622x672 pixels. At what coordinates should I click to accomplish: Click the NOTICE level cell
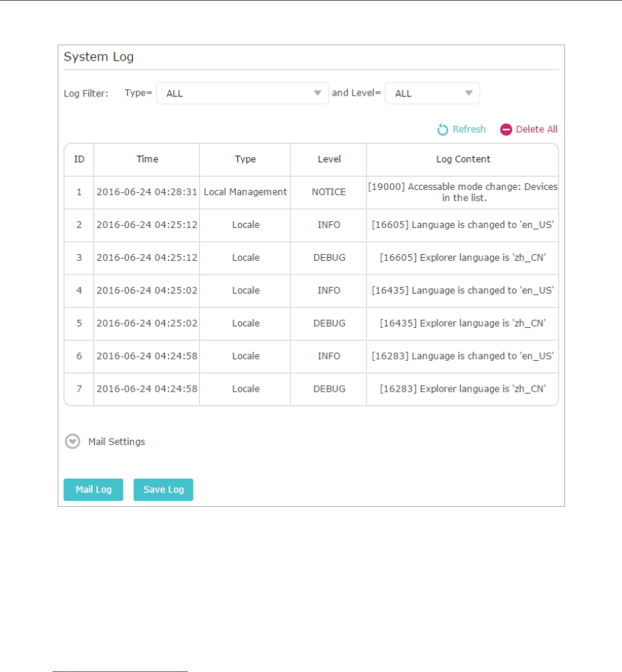(329, 192)
